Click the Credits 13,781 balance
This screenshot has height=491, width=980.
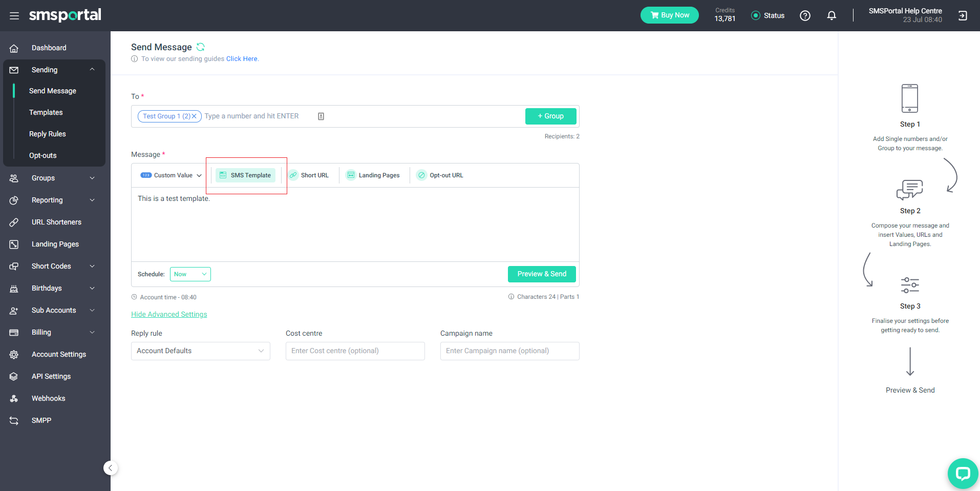tap(725, 15)
